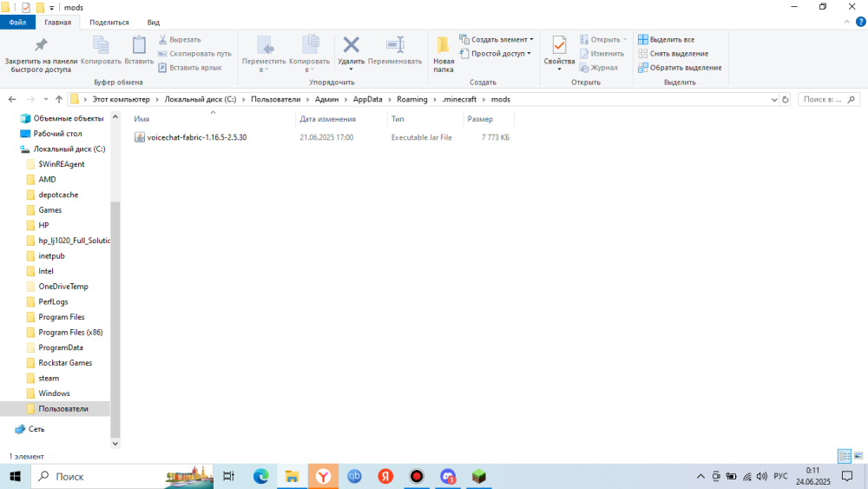Open recent locations dropdown arrow
This screenshot has width=868, height=489.
[45, 100]
